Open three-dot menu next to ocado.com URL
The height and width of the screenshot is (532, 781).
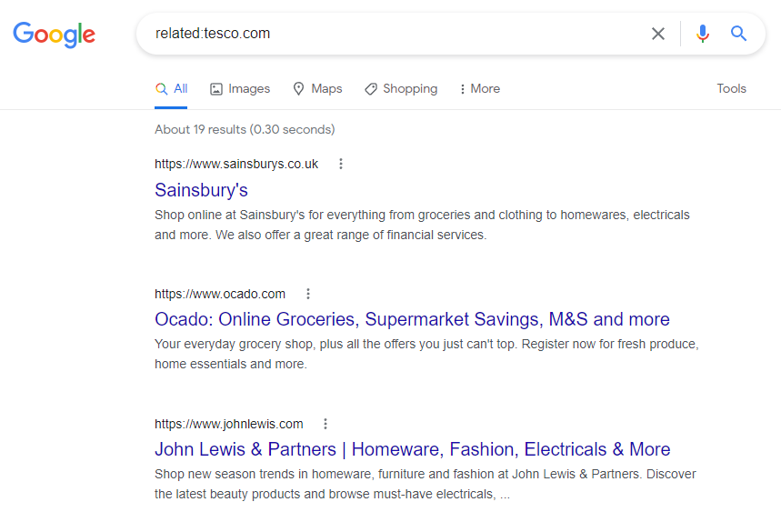point(308,294)
